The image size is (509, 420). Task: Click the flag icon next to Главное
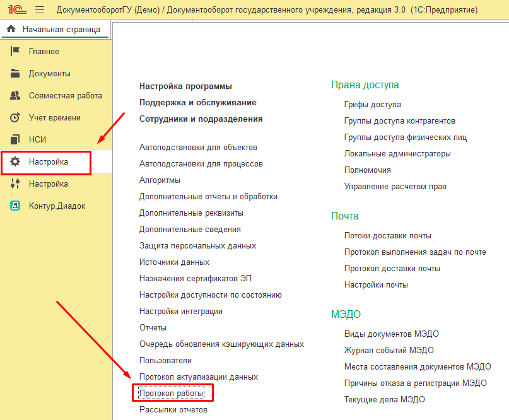(15, 51)
